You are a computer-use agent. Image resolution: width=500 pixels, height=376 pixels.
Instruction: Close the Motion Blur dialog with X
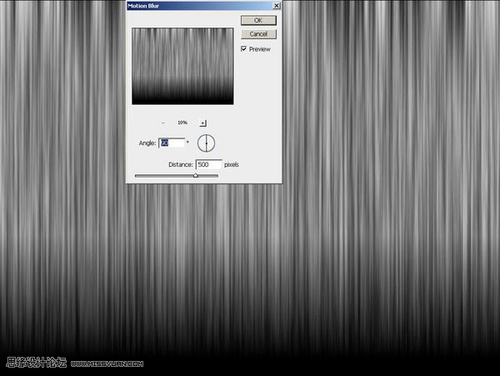coord(276,6)
